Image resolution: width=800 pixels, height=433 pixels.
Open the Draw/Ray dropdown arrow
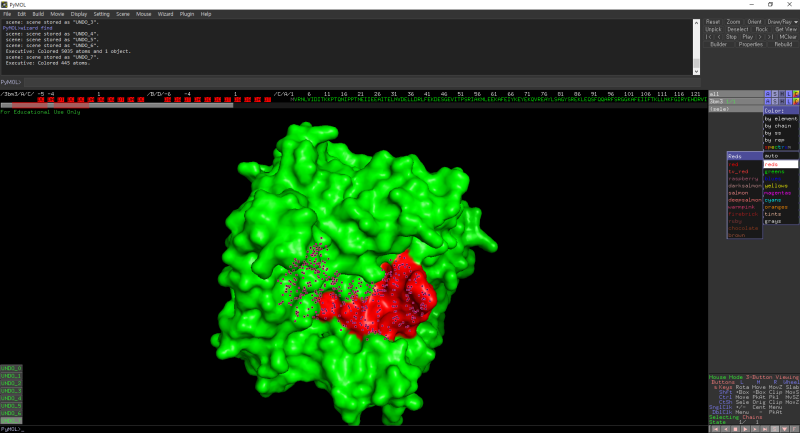coord(795,22)
